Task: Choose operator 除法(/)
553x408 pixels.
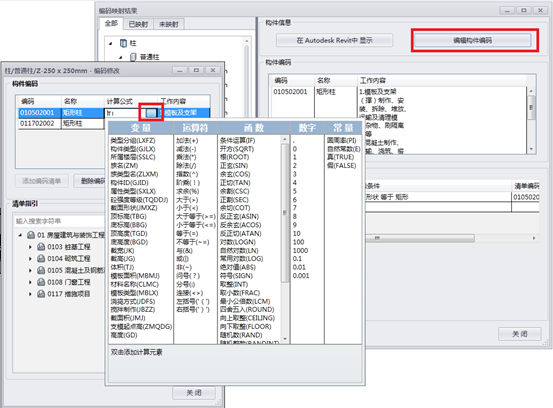Action: pyautogui.click(x=186, y=166)
